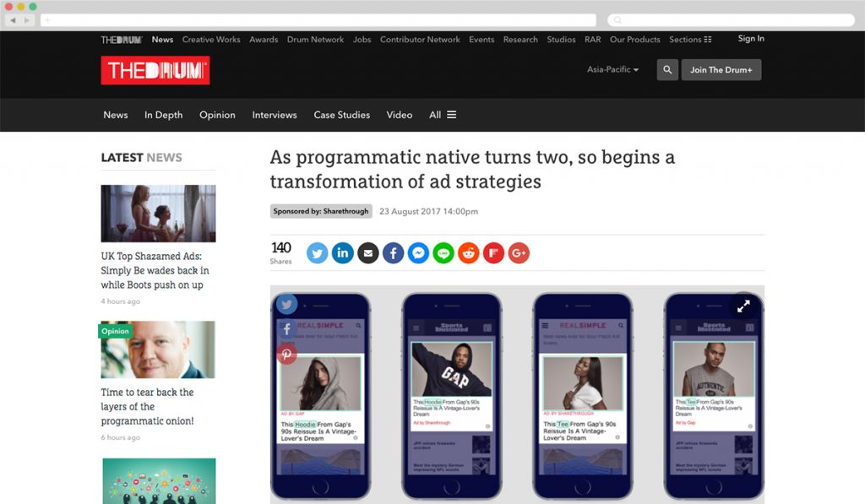Share the article on Line
This screenshot has width=865, height=504.
click(443, 252)
